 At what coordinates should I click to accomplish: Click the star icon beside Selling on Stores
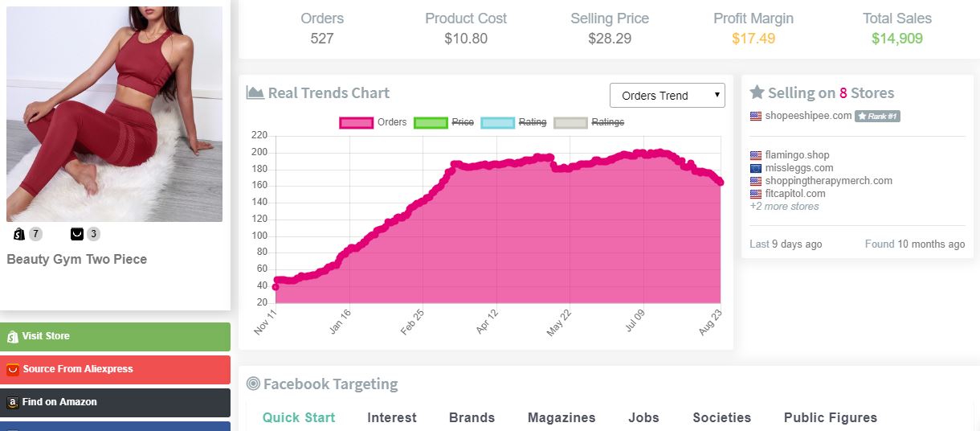click(x=757, y=92)
